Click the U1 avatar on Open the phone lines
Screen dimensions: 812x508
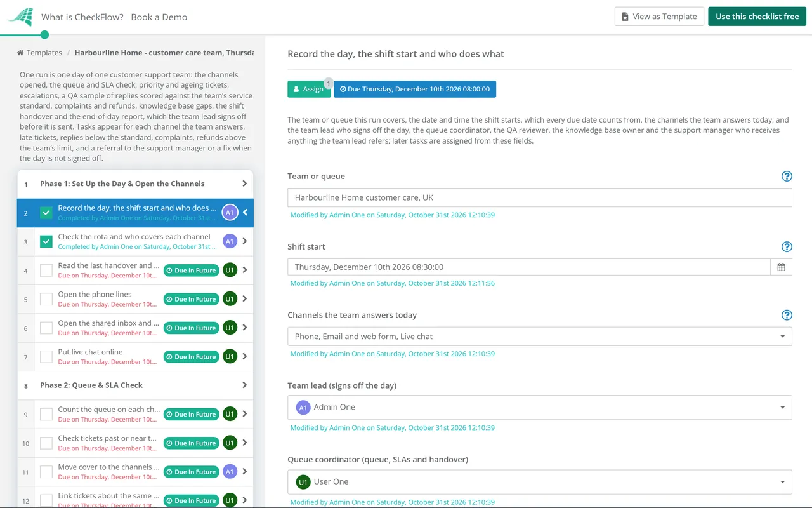[230, 299]
